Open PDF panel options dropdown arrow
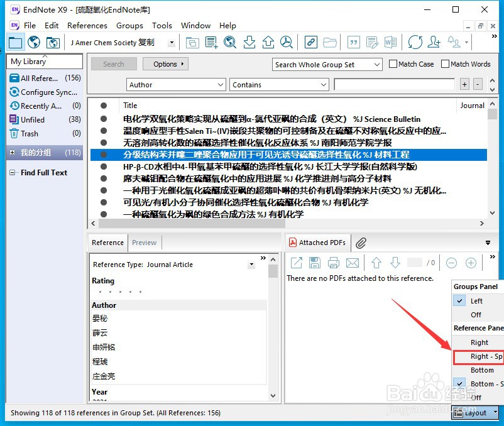 pos(488,243)
